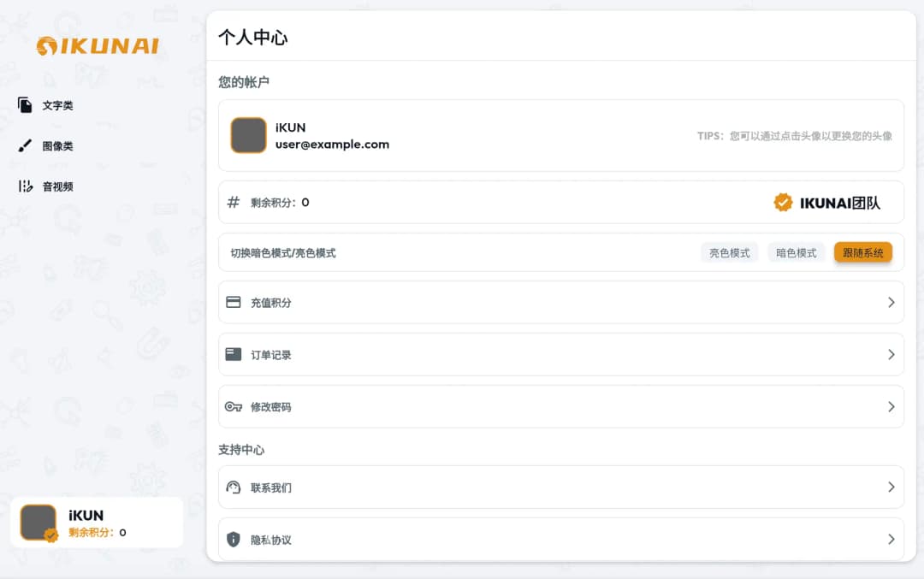Click the 音视频 audio icon
Viewport: 924px width, 579px height.
click(25, 186)
